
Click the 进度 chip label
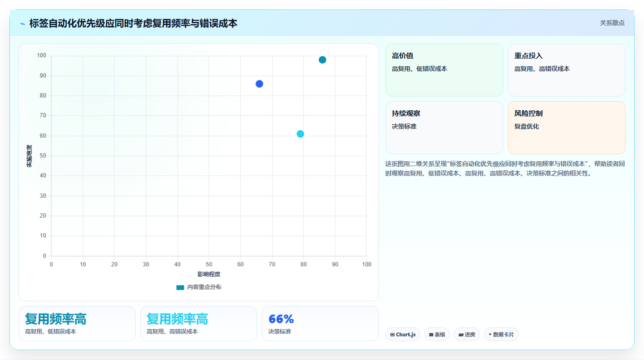pos(470,334)
